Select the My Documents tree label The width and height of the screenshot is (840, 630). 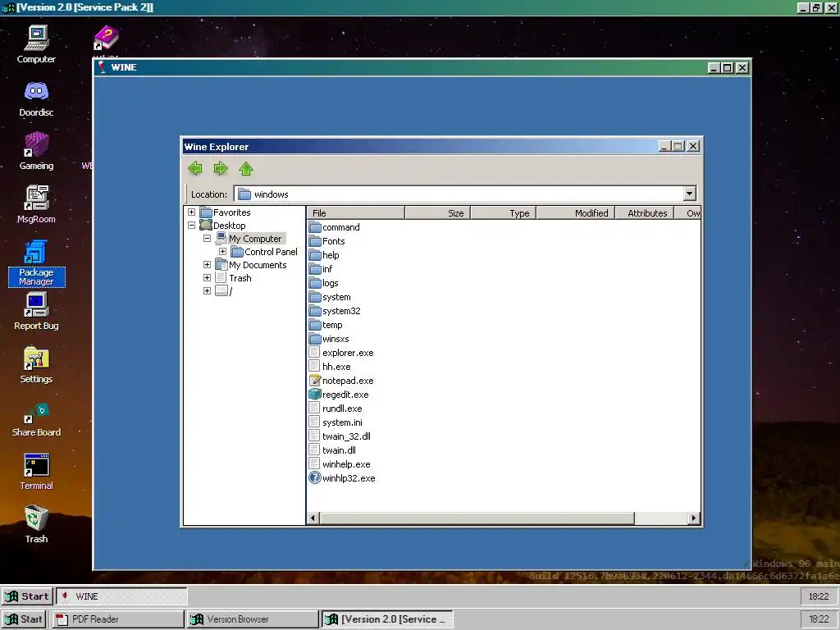[258, 265]
